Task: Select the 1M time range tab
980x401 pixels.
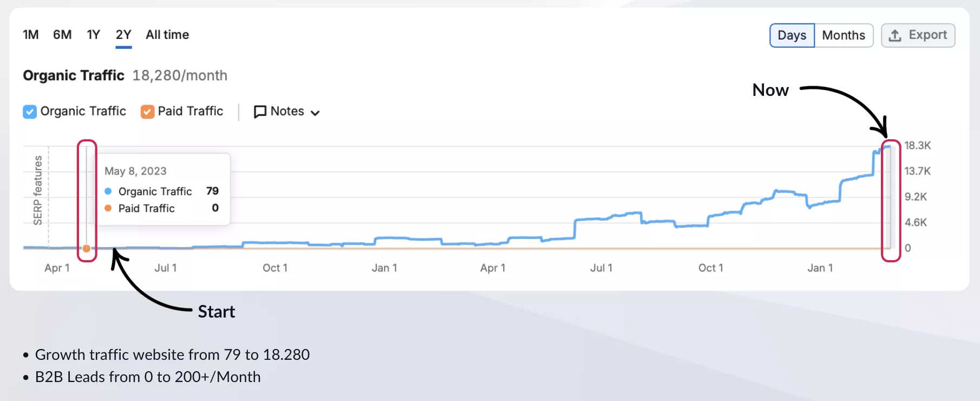Action: coord(31,35)
